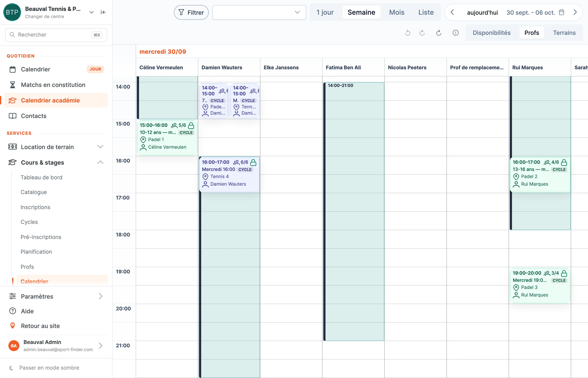
Task: Switch to Liste view
Action: tap(426, 12)
